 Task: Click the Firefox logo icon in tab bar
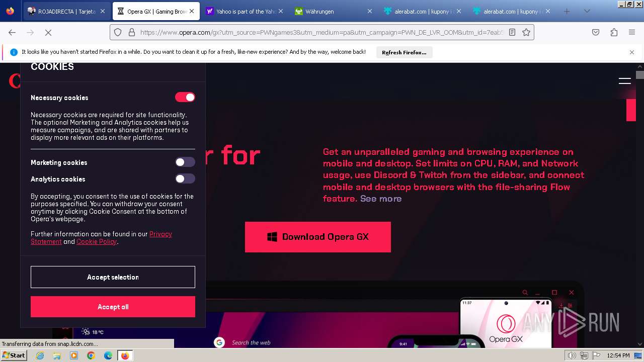(x=10, y=11)
